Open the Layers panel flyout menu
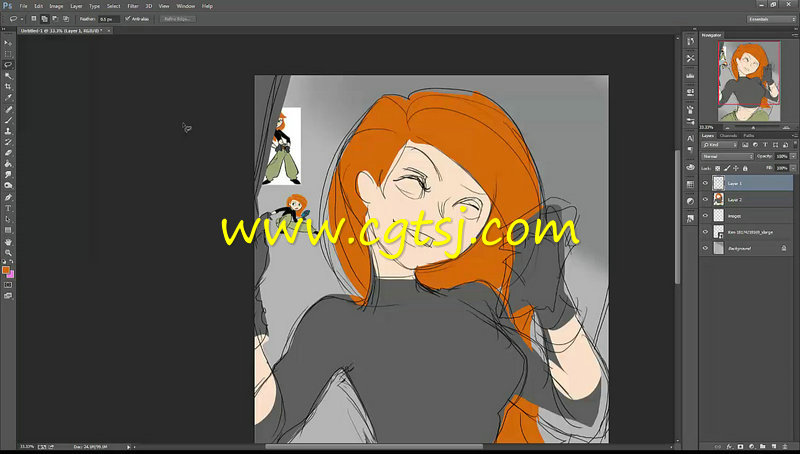This screenshot has height=454, width=800. (x=794, y=136)
